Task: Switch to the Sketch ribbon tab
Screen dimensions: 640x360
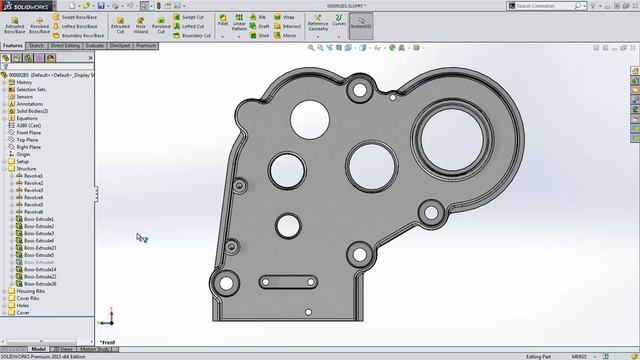Action: pos(37,46)
